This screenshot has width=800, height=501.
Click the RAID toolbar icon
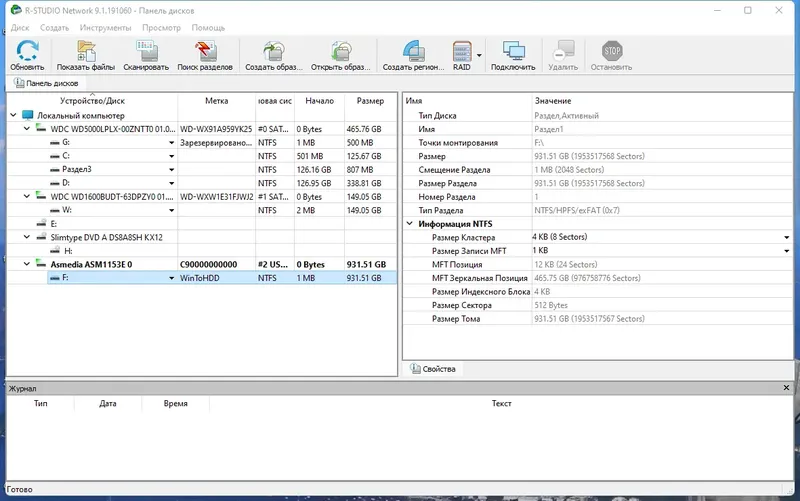[462, 52]
